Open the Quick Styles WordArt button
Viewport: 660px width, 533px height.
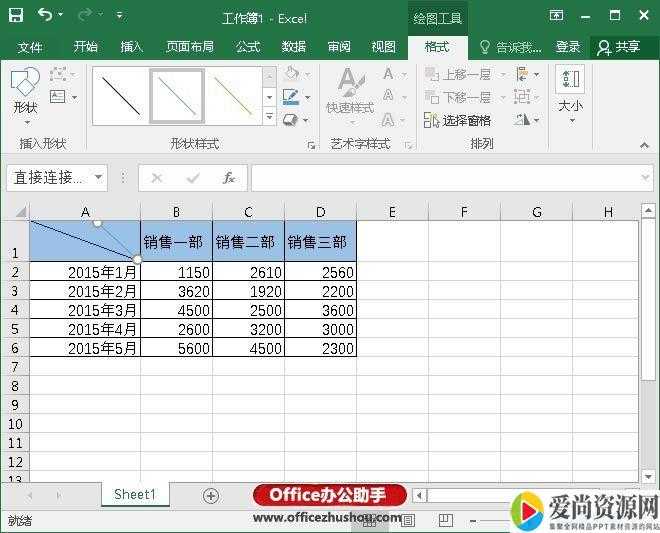coord(349,90)
